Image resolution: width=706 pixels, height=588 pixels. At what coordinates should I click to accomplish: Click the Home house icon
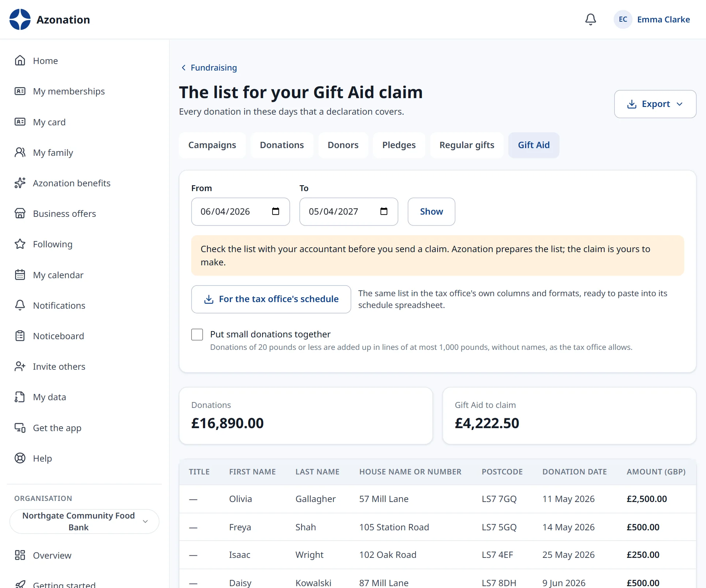click(20, 61)
